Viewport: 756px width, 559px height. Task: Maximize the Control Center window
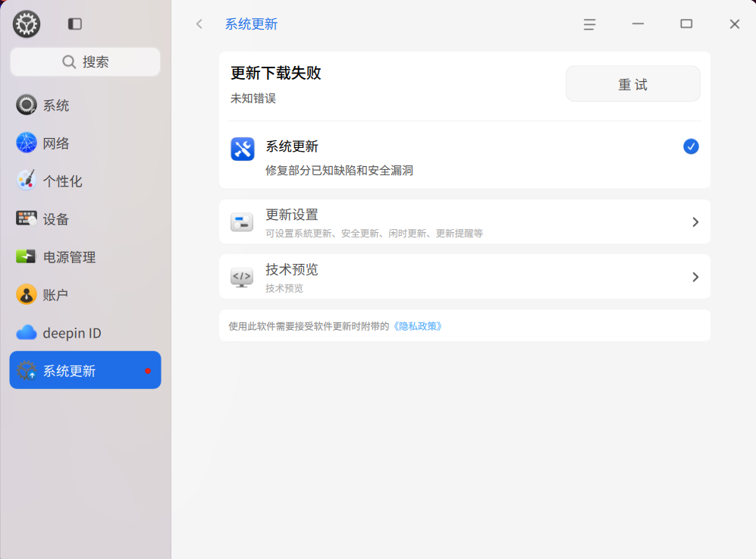(686, 24)
